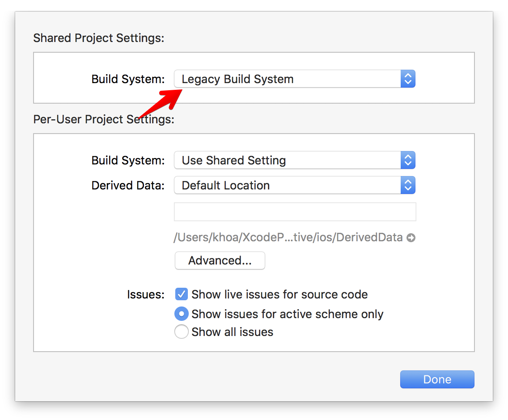Click the 'Show issues for active scheme only' label
The image size is (508, 420).
click(x=288, y=314)
